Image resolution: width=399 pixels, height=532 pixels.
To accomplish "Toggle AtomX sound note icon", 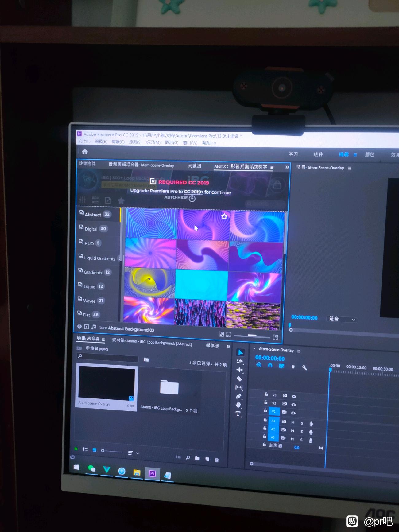I will (94, 327).
